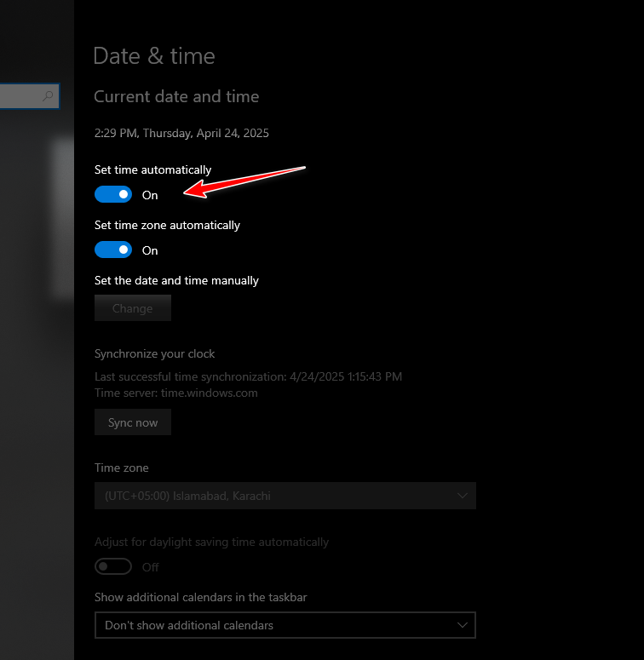Click On label beside Set time zone automatically
Image resolution: width=644 pixels, height=660 pixels.
pos(150,250)
